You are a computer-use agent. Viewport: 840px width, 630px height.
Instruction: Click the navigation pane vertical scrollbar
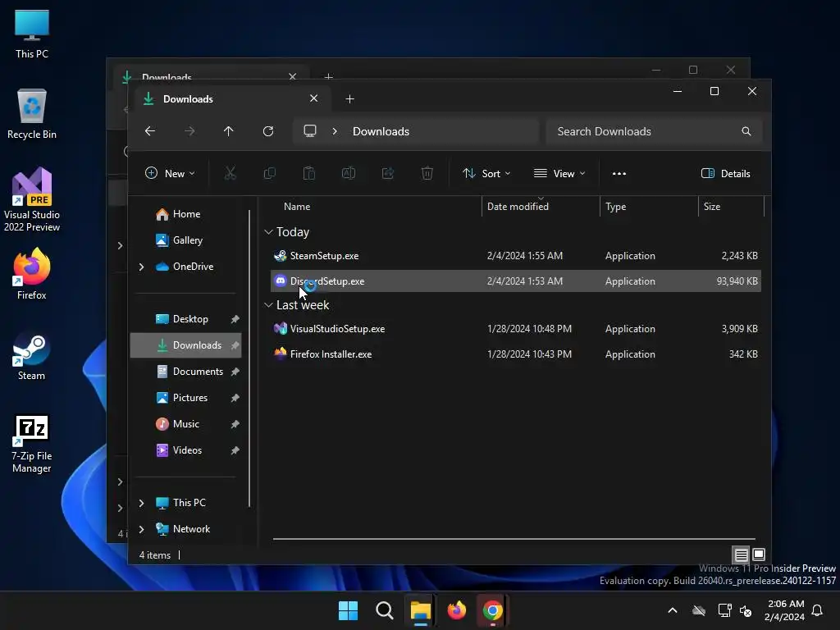249,358
